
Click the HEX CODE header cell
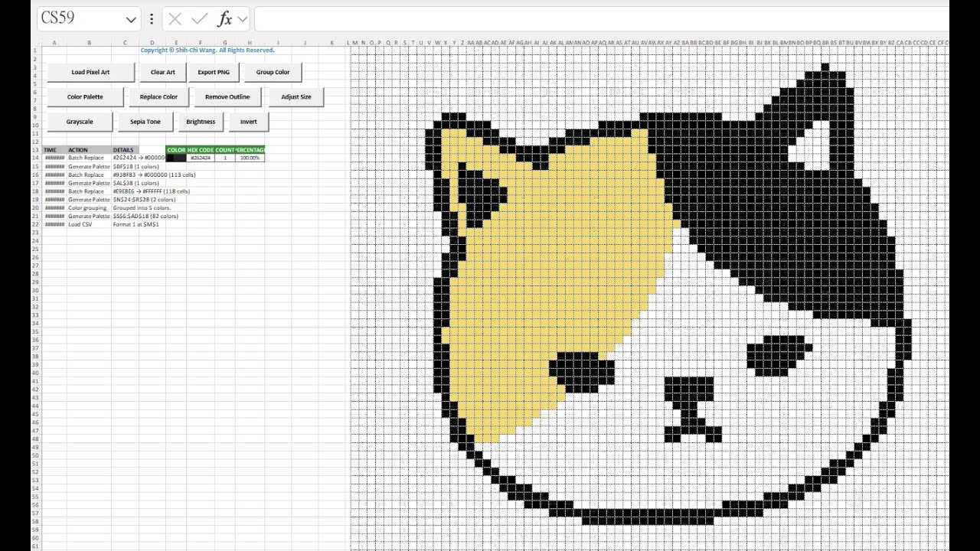[x=201, y=150]
